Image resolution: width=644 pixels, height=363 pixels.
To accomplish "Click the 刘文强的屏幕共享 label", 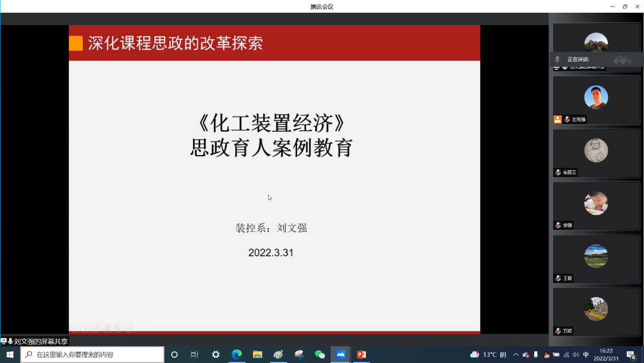I will 41,342.
